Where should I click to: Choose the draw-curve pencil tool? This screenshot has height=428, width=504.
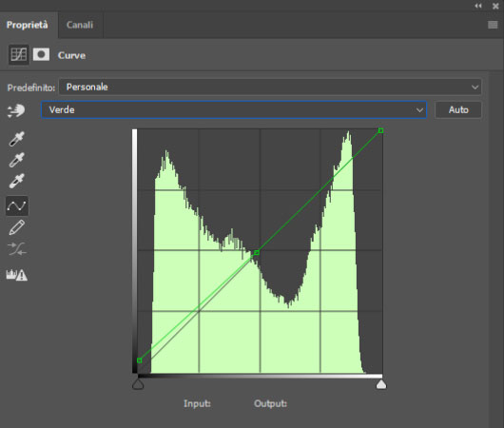[17, 227]
